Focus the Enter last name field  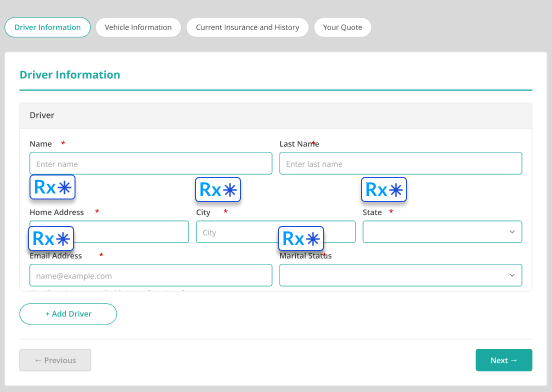point(401,163)
